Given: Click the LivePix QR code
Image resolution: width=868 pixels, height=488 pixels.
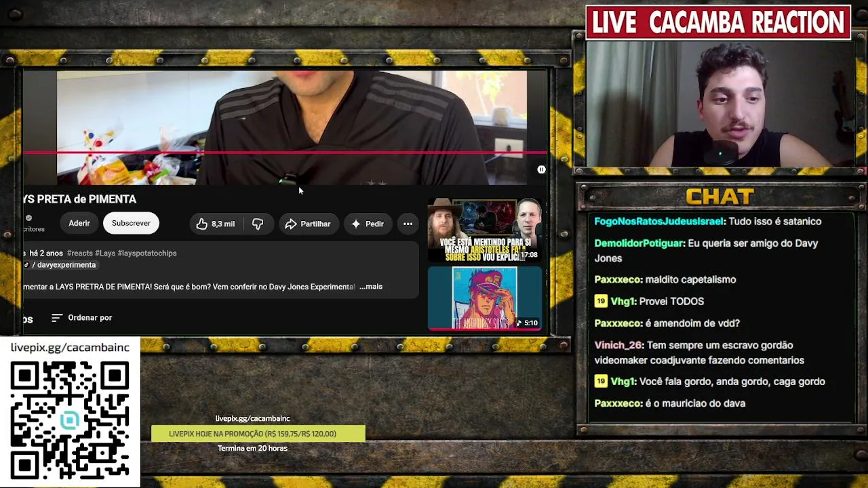Looking at the screenshot, I should click(x=70, y=421).
